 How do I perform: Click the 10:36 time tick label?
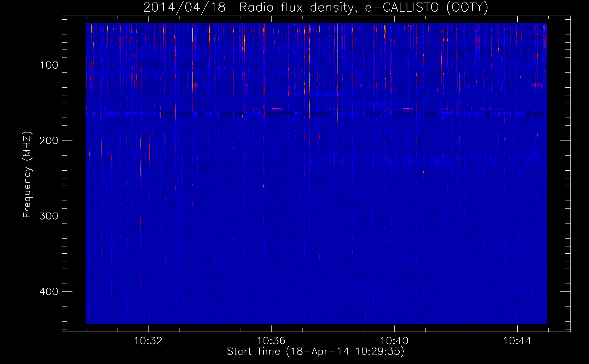[271, 341]
